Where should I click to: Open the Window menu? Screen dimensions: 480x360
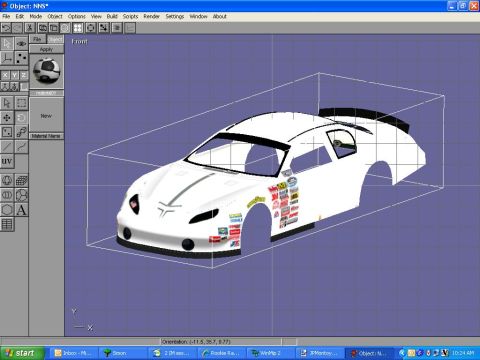pos(198,16)
